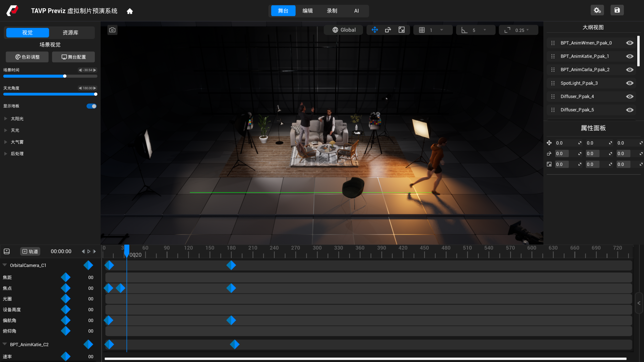This screenshot has width=644, height=362.
Task: Switch to the 编辑 tab
Action: click(x=308, y=11)
